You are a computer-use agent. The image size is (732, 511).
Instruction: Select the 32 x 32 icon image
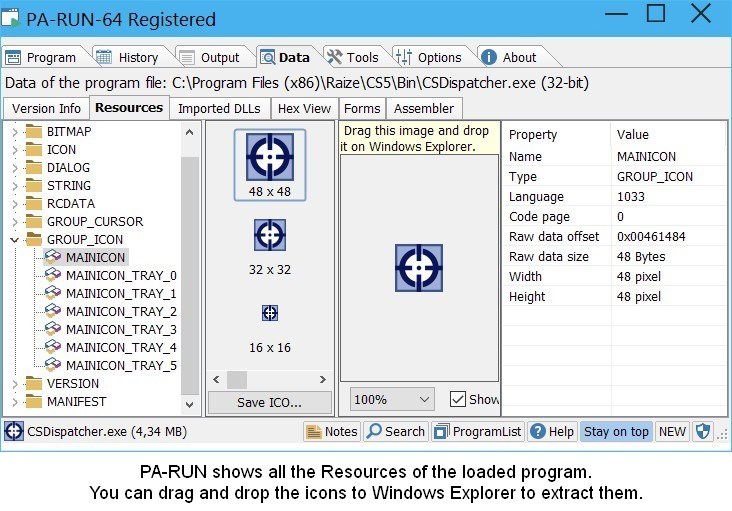[x=270, y=236]
